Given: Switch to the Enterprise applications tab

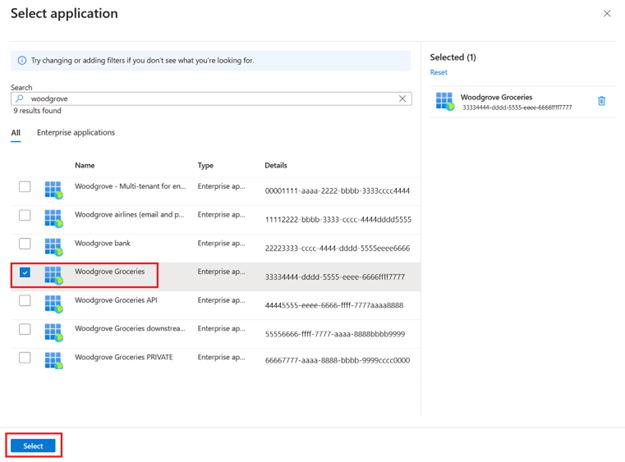Looking at the screenshot, I should click(x=76, y=133).
